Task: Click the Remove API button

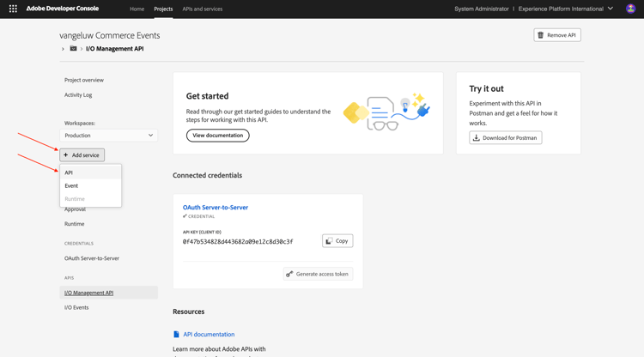Action: coord(557,35)
